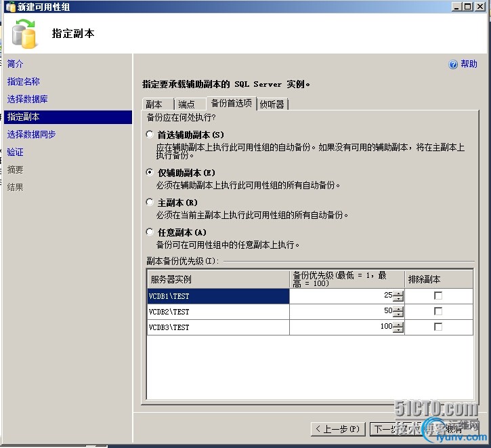Increase backup priority for VCDB2\TEST
Image resolution: width=491 pixels, height=448 pixels.
tap(398, 309)
